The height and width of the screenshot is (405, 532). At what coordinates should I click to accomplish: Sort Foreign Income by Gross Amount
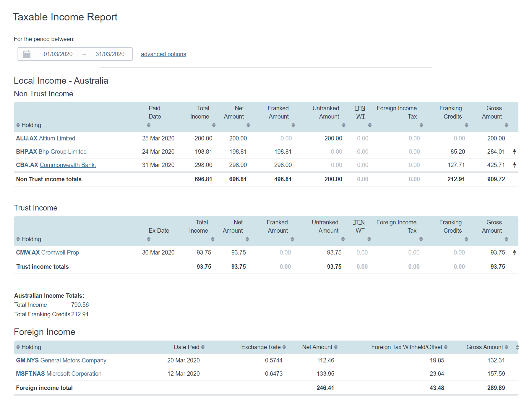506,347
